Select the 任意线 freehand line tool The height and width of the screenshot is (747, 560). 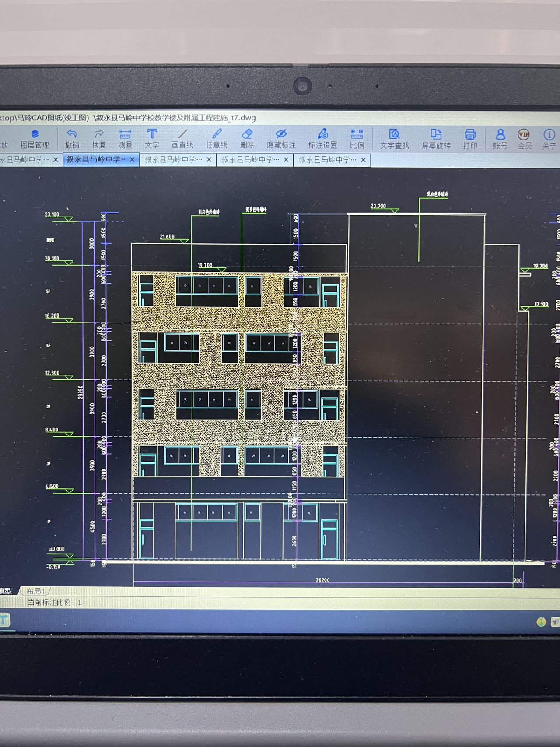217,139
